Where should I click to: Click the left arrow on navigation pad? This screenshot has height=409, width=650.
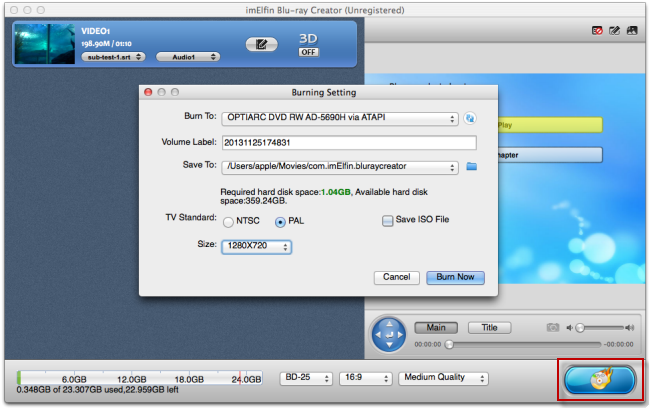coord(378,335)
